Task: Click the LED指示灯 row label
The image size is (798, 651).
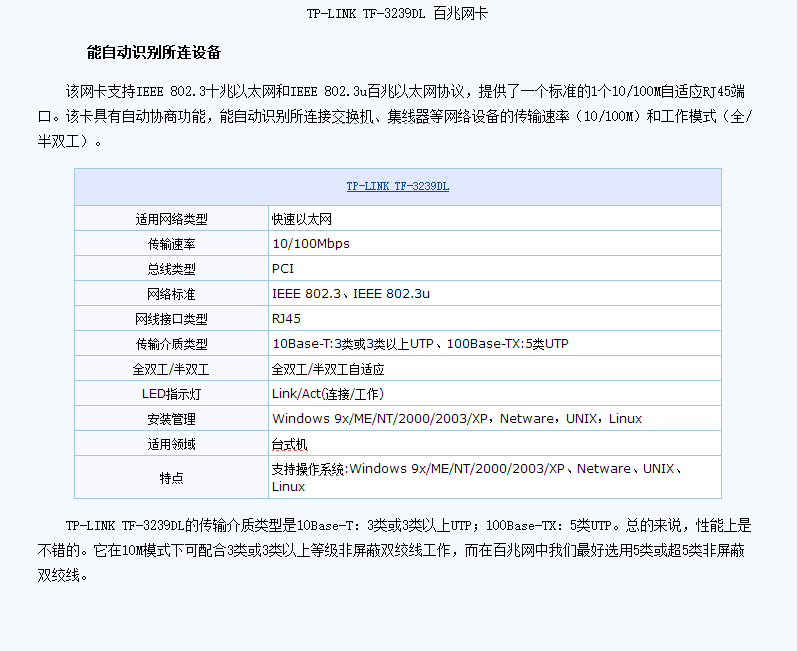Action: (x=171, y=394)
